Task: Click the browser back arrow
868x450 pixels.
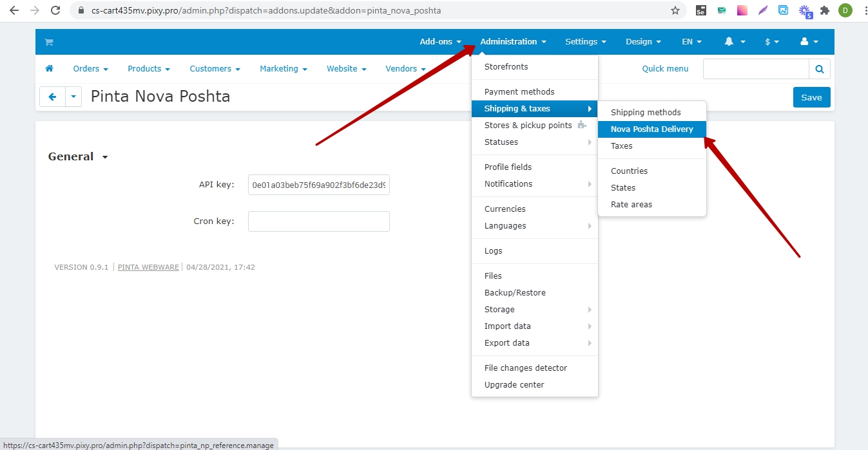Action: tap(14, 10)
